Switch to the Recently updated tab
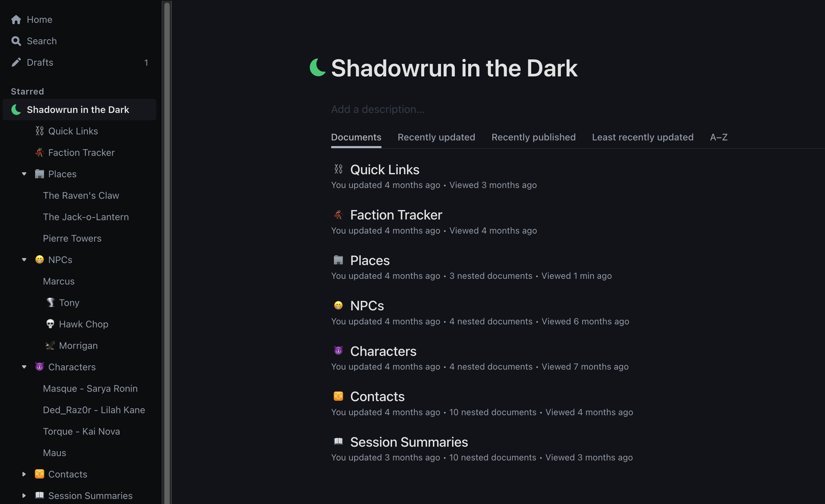825x504 pixels. (436, 137)
